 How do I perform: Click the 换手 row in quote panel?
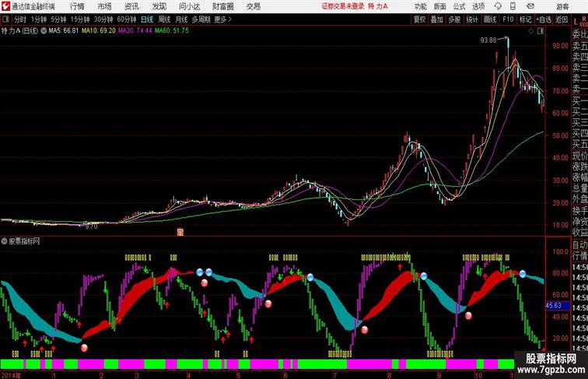point(579,211)
